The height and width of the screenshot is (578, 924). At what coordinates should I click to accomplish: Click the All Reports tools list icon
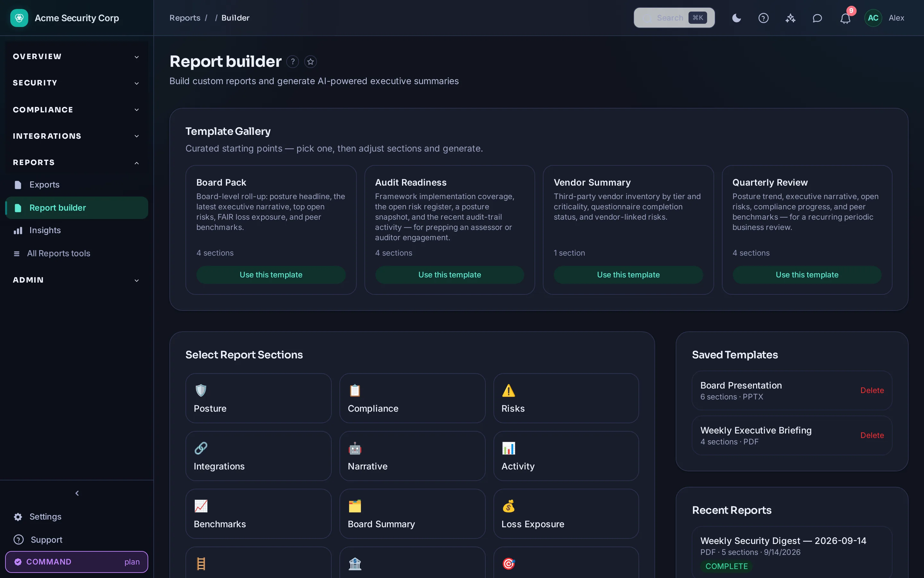pyautogui.click(x=16, y=253)
